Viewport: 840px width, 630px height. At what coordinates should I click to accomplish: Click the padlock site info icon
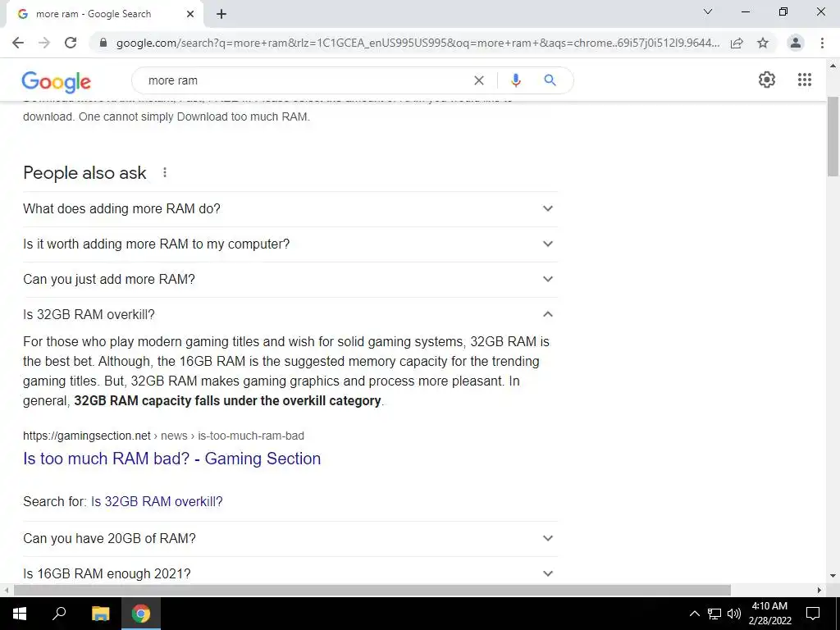[103, 43]
